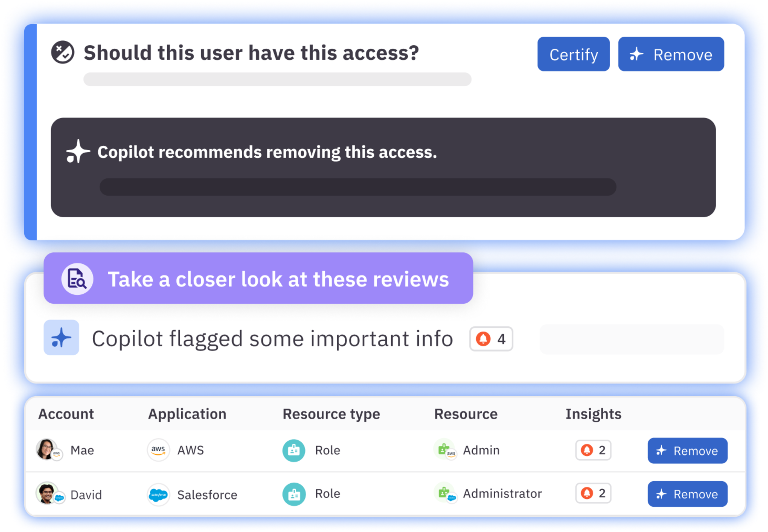Remove David's Salesforce Administrator role
This screenshot has width=768, height=532.
coord(687,494)
